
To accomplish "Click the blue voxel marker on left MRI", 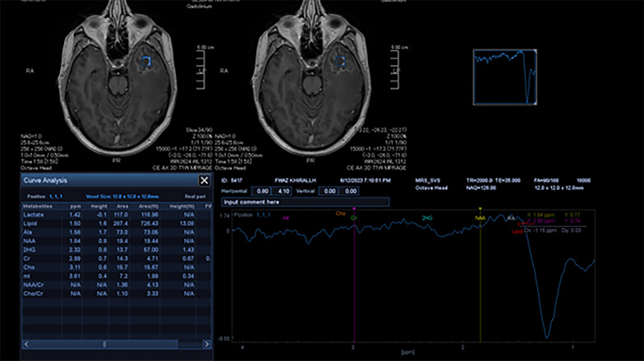I will pyautogui.click(x=148, y=61).
